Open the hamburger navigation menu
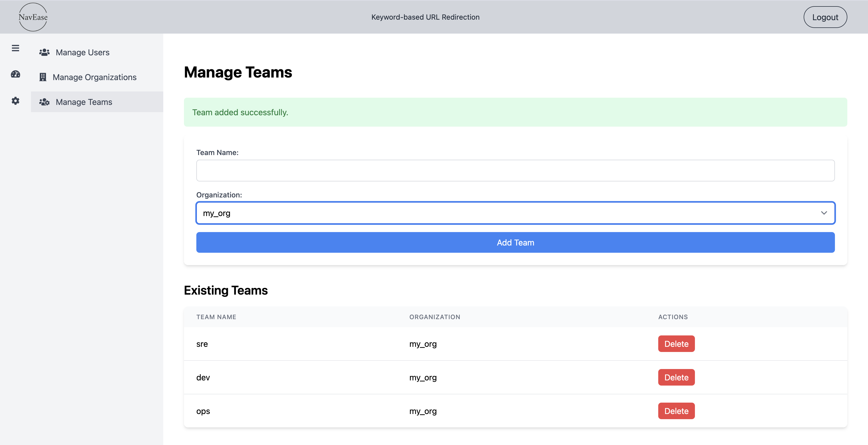This screenshot has height=445, width=868. 15,48
